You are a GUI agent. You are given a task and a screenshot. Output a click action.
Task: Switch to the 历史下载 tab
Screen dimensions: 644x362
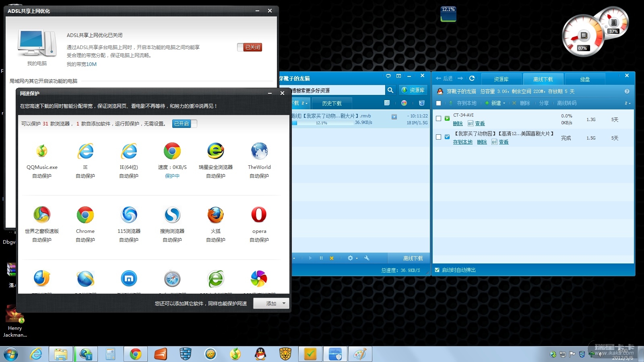(x=332, y=103)
